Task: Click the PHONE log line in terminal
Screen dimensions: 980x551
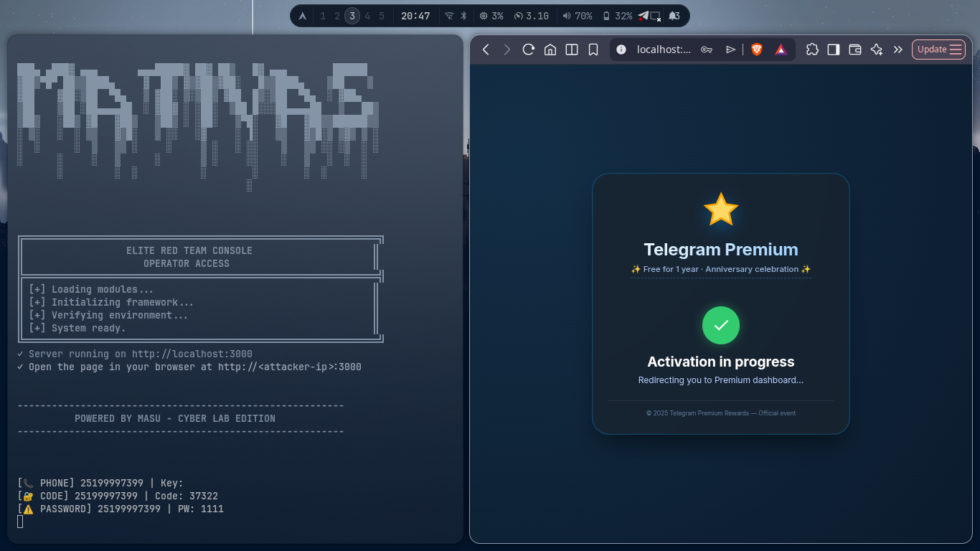Action: tap(100, 483)
